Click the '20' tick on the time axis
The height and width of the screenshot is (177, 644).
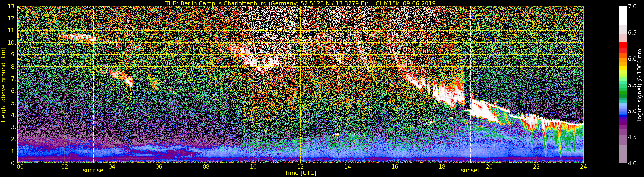(x=489, y=166)
